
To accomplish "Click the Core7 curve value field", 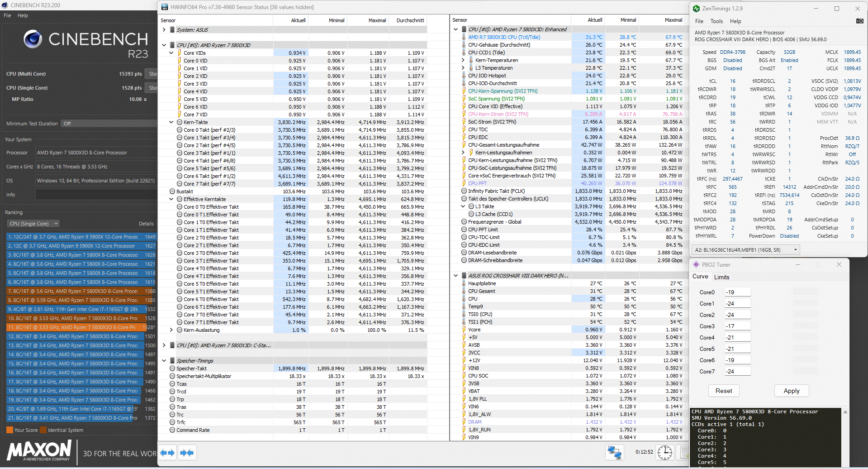I will (737, 372).
